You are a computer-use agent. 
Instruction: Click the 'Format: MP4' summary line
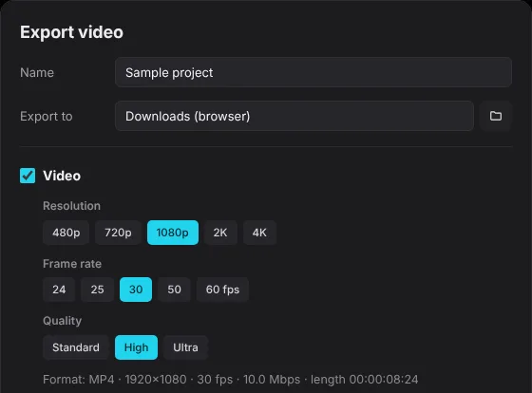230,380
